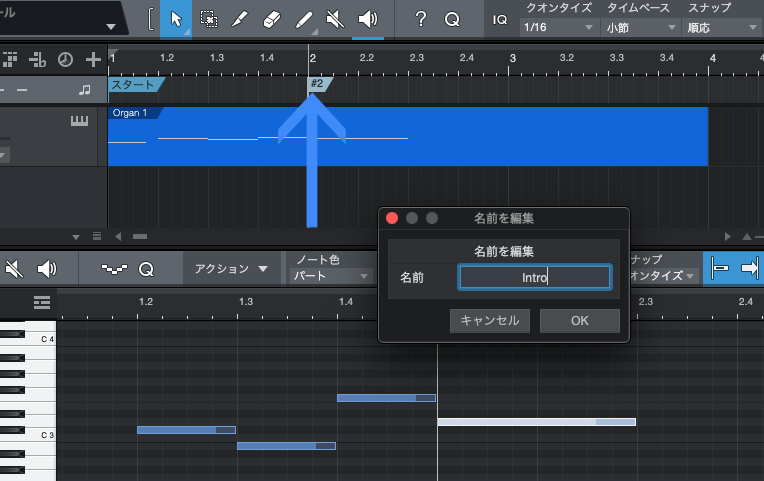Confirm the name with OK button
This screenshot has width=764, height=481.
579,321
